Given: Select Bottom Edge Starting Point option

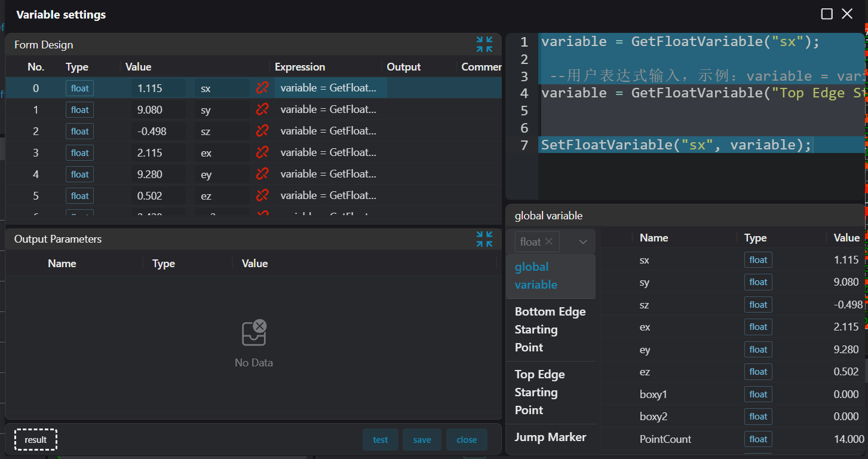Looking at the screenshot, I should click(x=550, y=329).
